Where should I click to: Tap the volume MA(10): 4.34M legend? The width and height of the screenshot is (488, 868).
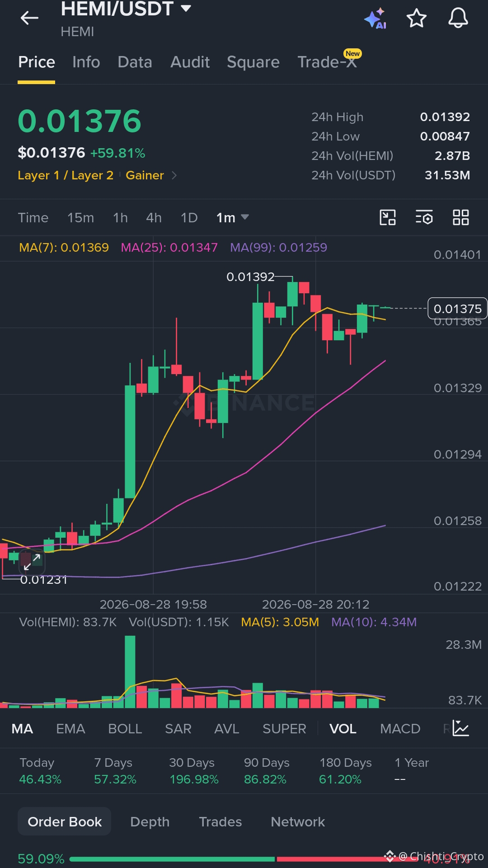(374, 622)
